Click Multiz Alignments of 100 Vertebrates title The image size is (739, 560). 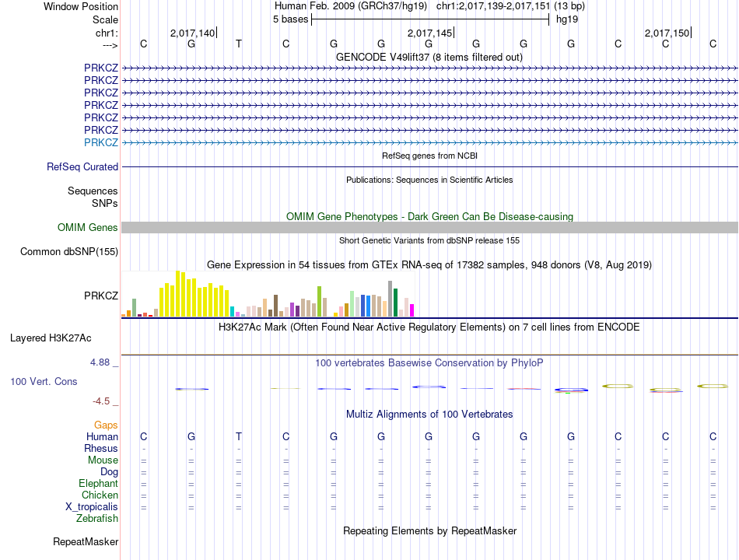click(429, 415)
